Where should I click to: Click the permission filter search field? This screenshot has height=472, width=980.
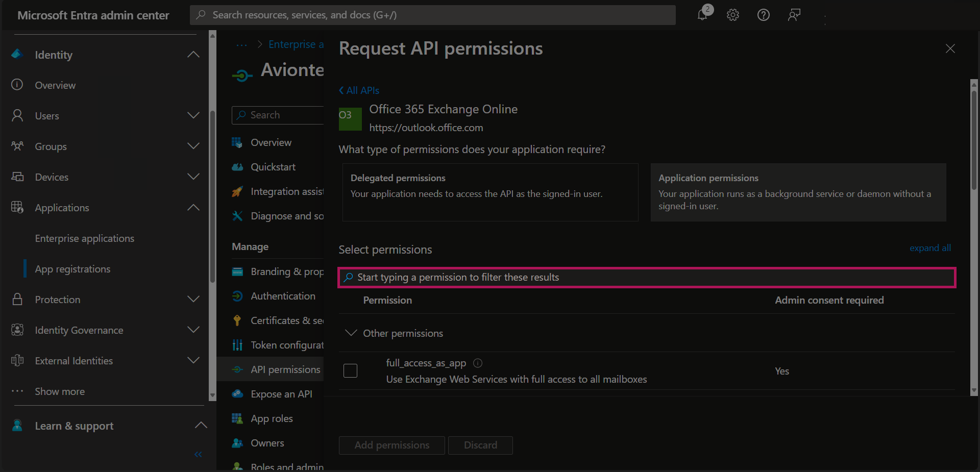(646, 277)
